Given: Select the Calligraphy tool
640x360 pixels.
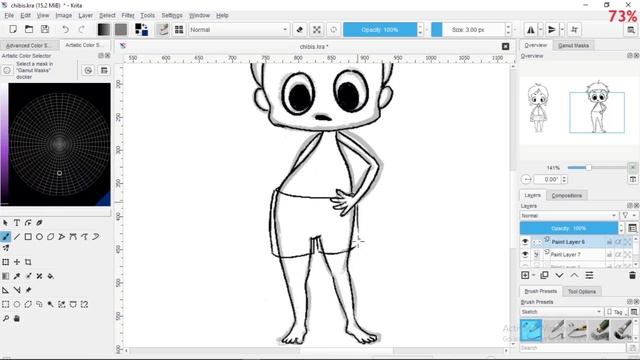Looking at the screenshot, I should [x=39, y=223].
